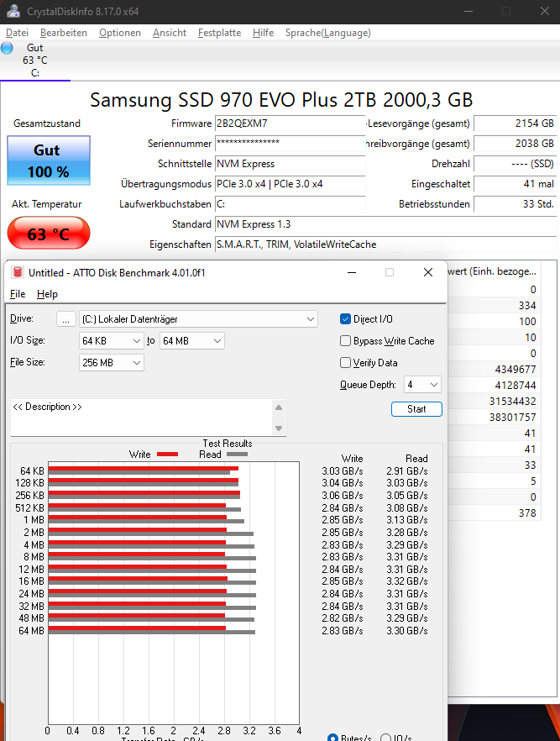Enable Bypass Write Cache checkbox

(x=346, y=341)
